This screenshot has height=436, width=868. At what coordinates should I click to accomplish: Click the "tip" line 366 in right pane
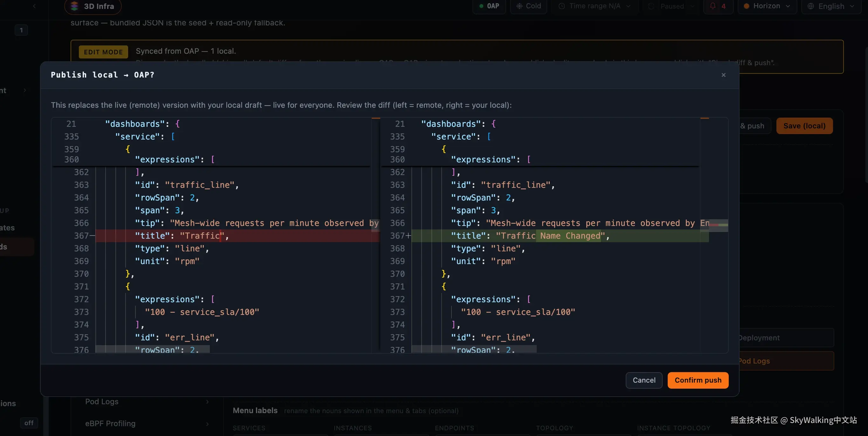point(580,223)
